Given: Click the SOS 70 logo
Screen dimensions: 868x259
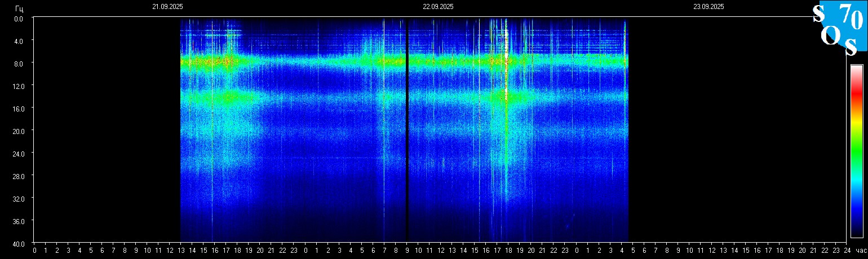Looking at the screenshot, I should (x=839, y=28).
